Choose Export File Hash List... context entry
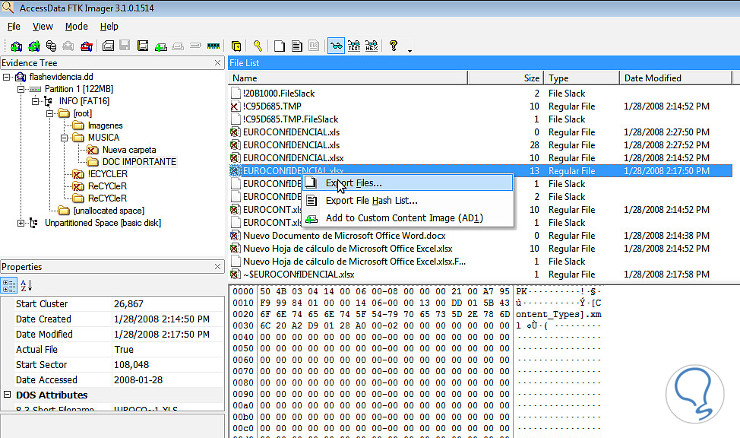The width and height of the screenshot is (740, 438). [408, 201]
